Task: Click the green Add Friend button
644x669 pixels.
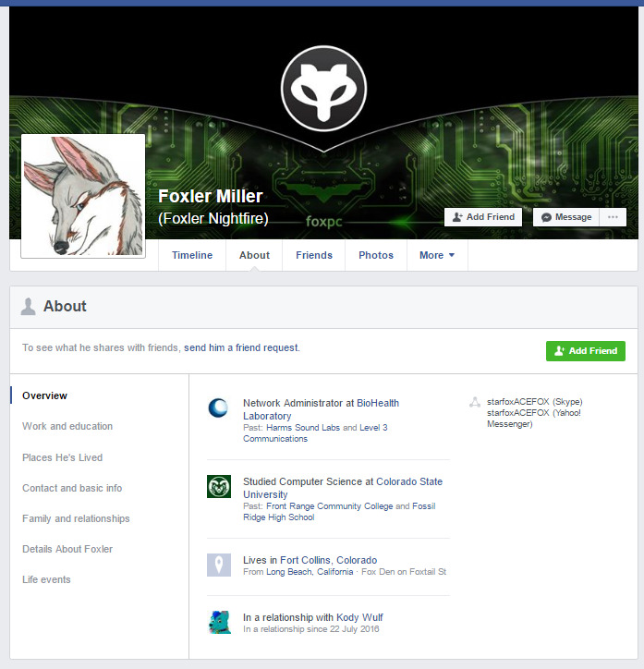Action: (586, 351)
